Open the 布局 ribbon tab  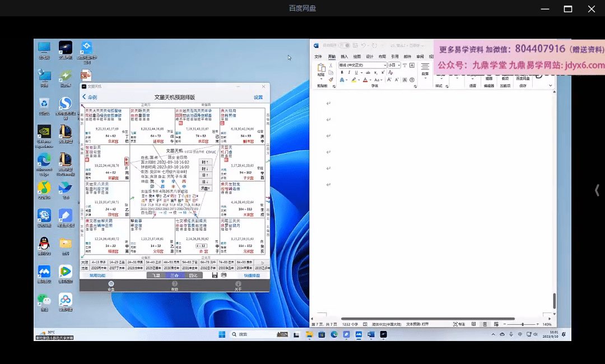click(382, 57)
